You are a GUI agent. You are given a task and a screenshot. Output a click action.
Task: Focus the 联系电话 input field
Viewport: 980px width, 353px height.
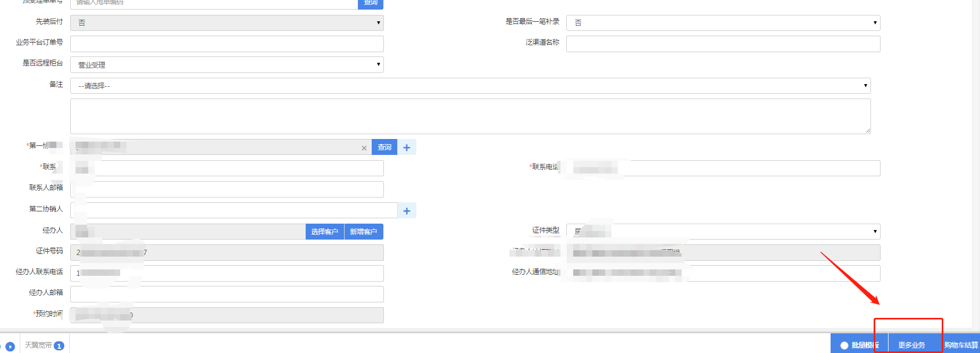(723, 168)
